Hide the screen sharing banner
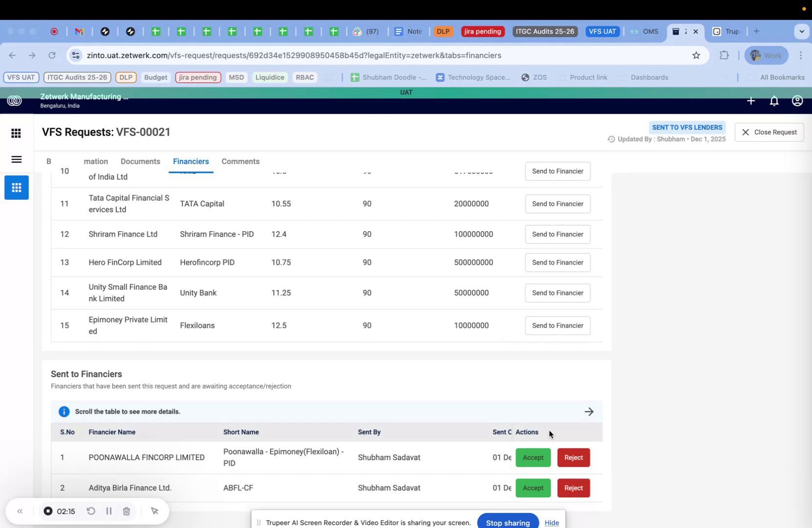The height and width of the screenshot is (528, 812). 552,523
